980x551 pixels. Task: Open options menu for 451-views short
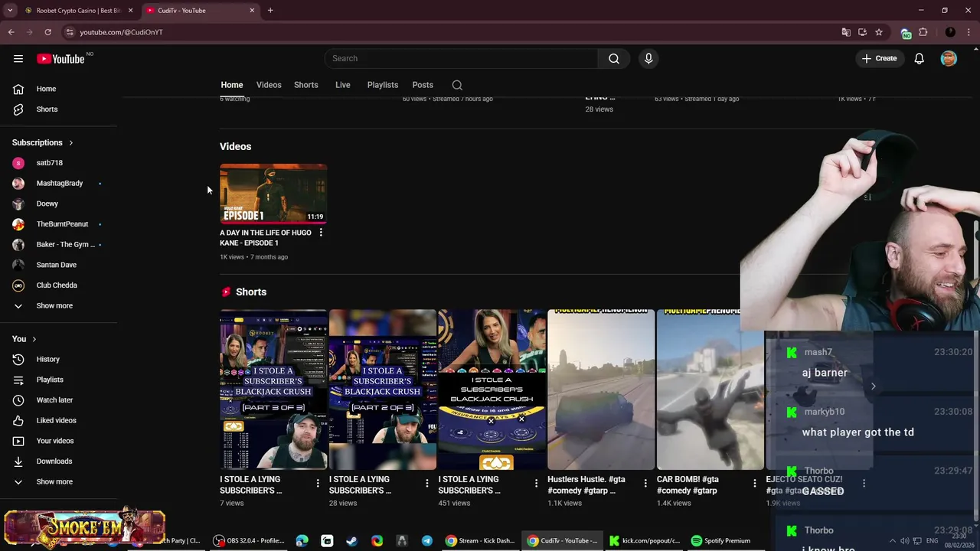(536, 483)
